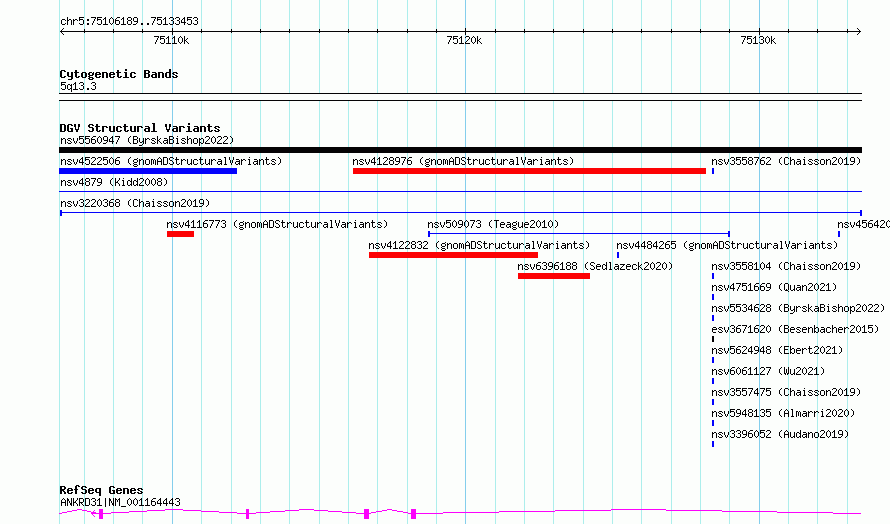Open the nsv4879 (Kidd2008) label

pos(114,182)
